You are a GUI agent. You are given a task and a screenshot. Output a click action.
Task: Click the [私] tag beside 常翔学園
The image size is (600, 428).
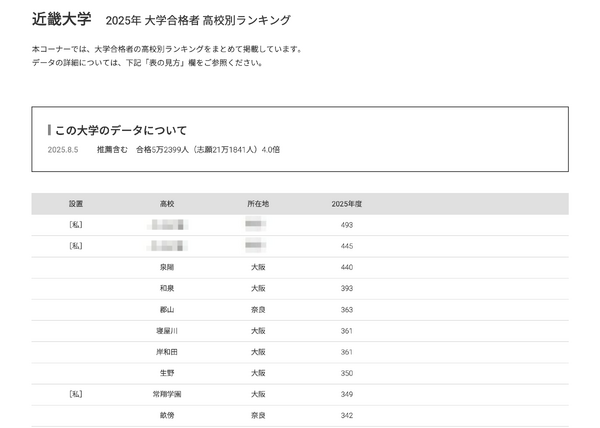(76, 394)
